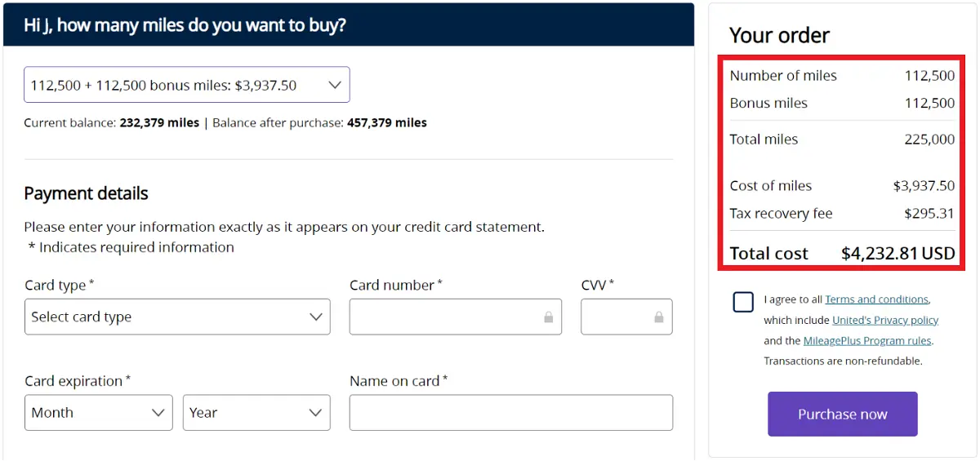Screen dimensions: 980x461
Task: Open United's Privacy policy link
Action: tap(885, 320)
